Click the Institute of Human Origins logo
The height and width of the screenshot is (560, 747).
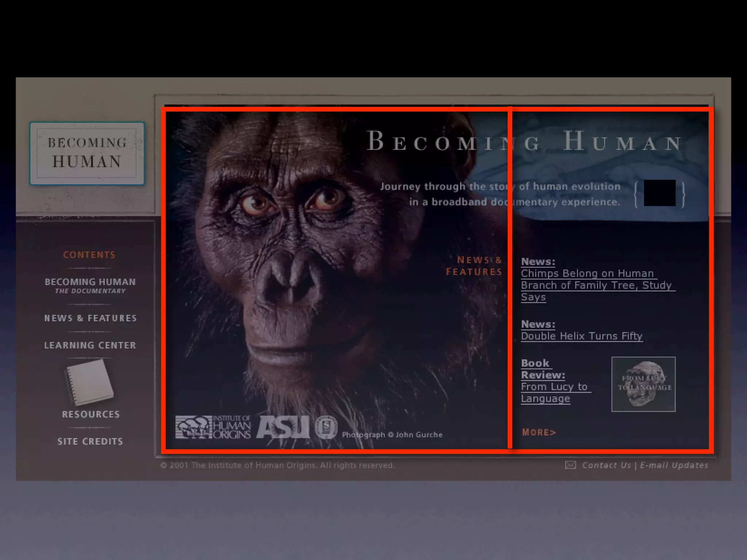pos(213,427)
